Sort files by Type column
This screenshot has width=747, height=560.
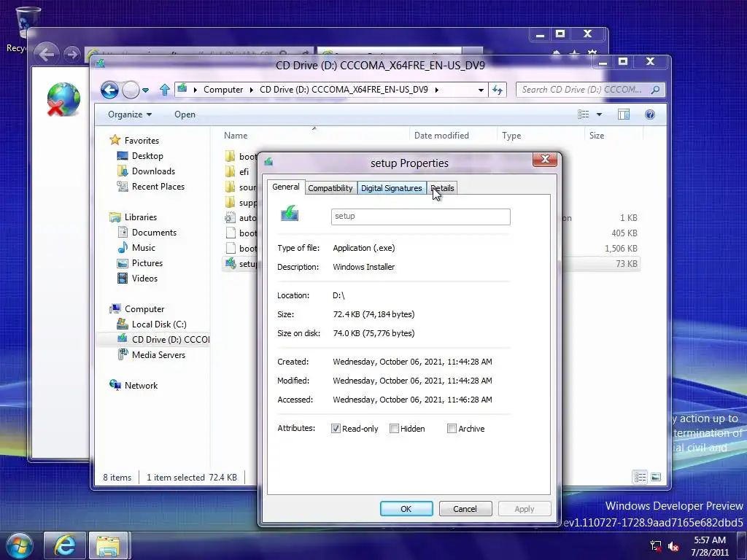tap(511, 135)
